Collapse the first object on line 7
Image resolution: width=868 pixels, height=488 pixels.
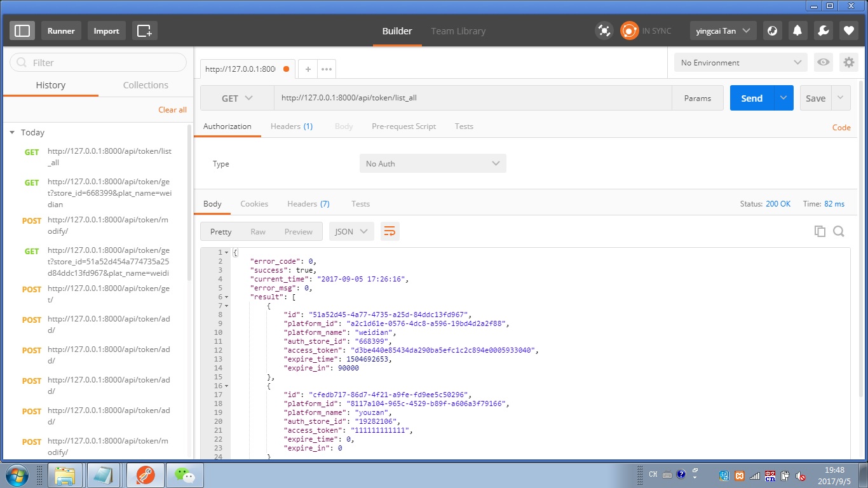click(227, 306)
